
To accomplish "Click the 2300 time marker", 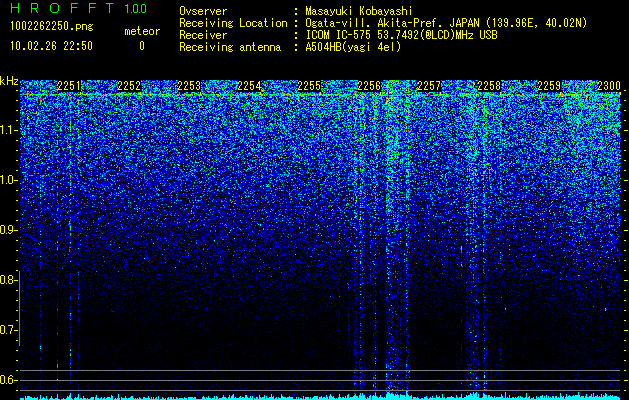I will (x=609, y=86).
